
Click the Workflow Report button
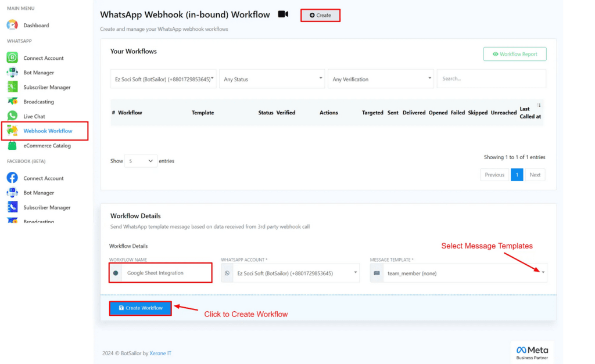(514, 54)
